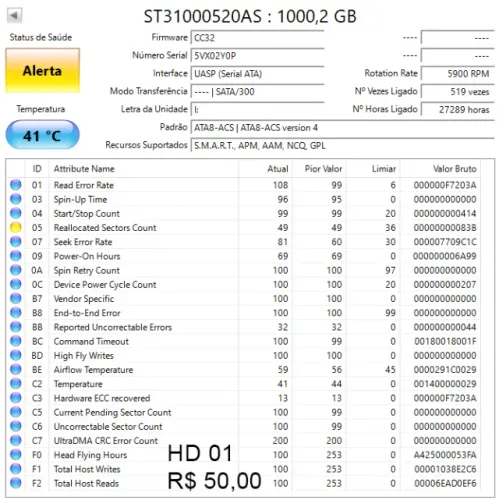Select the power-on hours 27289 horas
The width and height of the screenshot is (499, 500).
point(458,110)
